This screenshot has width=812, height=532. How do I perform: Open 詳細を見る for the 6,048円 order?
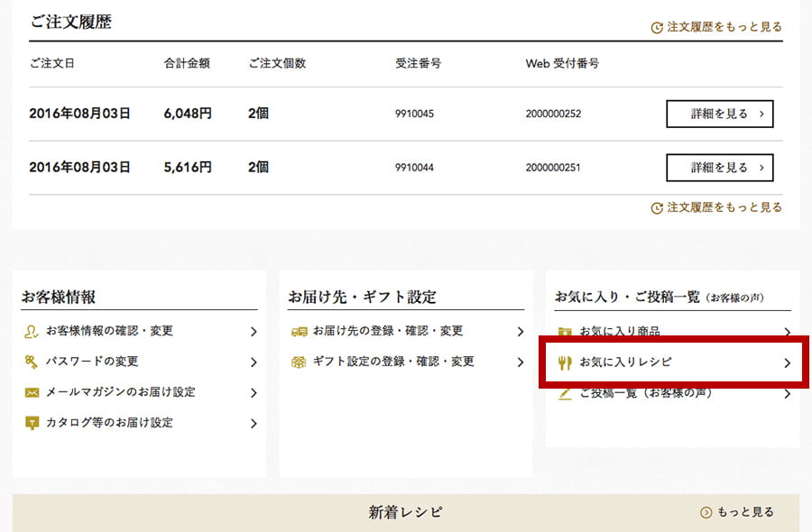[x=719, y=115]
